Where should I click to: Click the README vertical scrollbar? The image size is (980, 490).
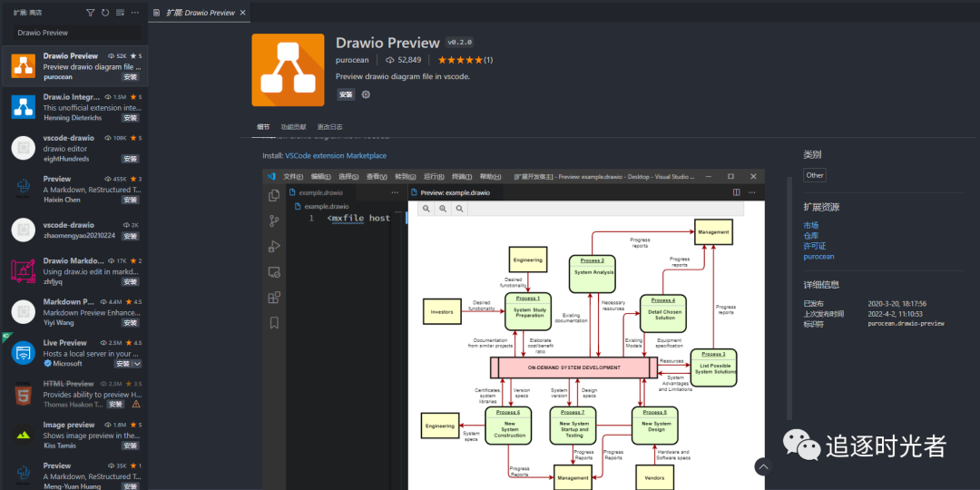789,299
